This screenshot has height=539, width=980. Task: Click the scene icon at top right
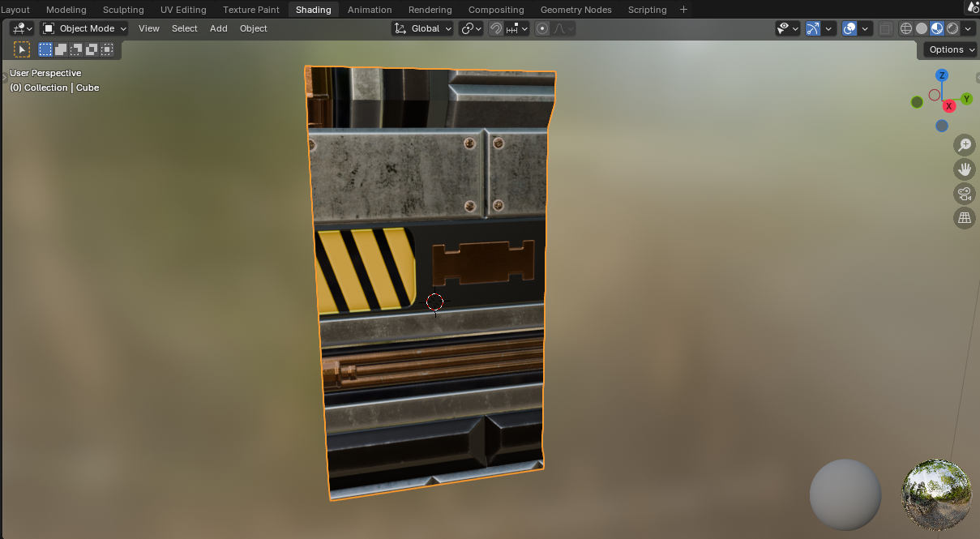point(973,7)
